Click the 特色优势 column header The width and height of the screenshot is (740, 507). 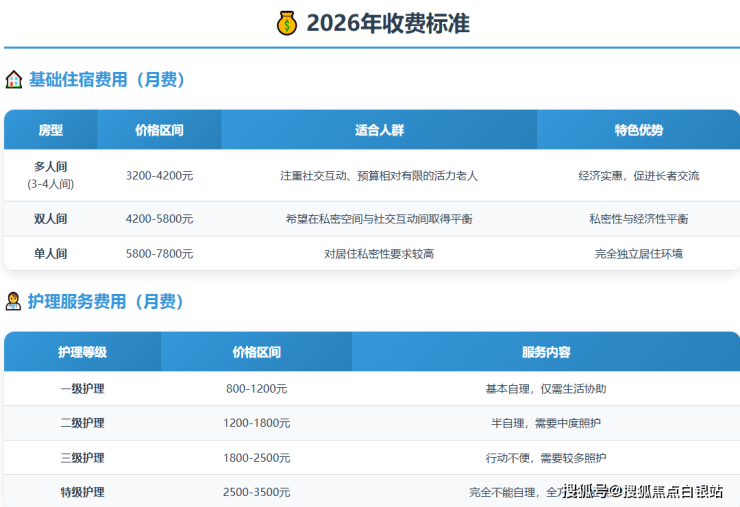(x=638, y=130)
